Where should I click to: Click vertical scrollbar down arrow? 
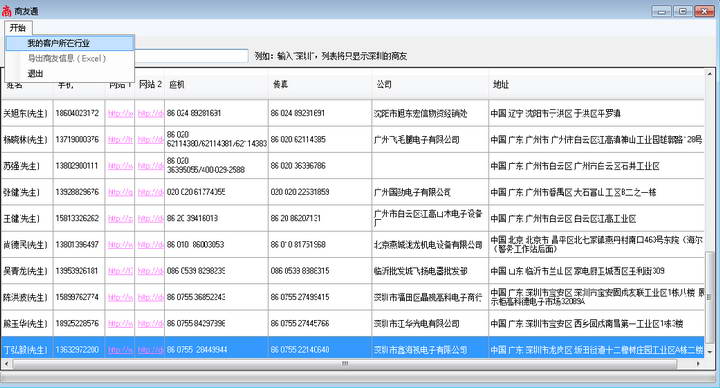click(x=709, y=353)
